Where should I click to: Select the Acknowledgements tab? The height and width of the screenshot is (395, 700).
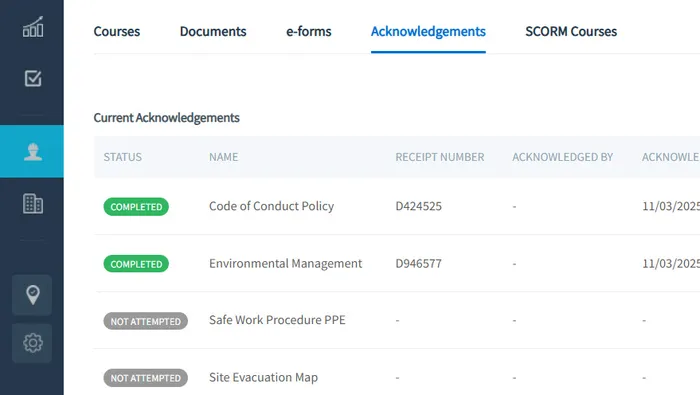[428, 31]
